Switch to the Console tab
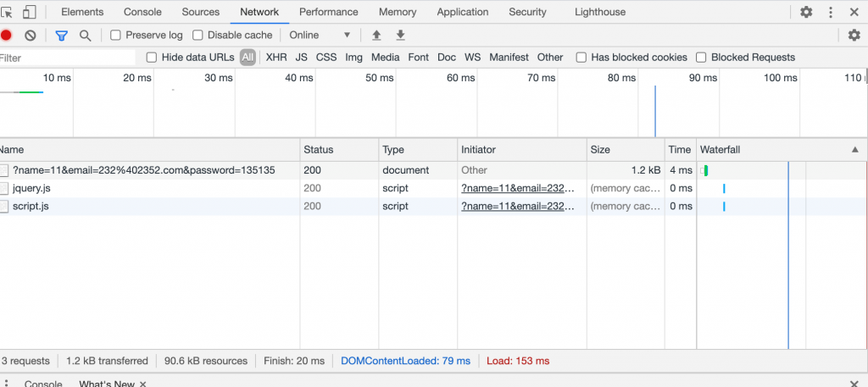This screenshot has width=868, height=387. pyautogui.click(x=142, y=12)
